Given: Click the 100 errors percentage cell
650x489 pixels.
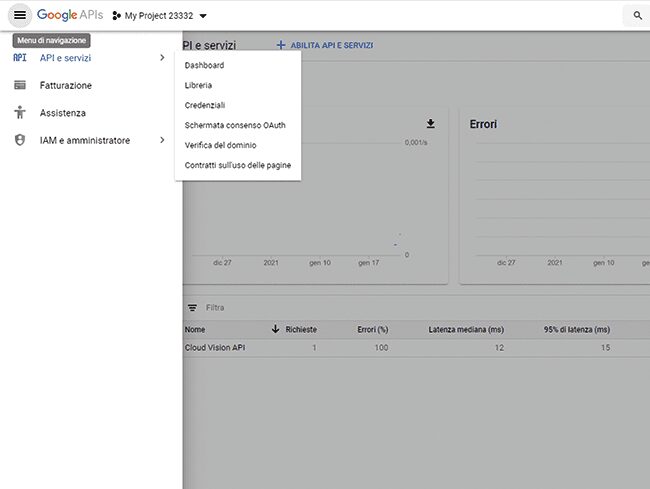Looking at the screenshot, I should pyautogui.click(x=381, y=348).
